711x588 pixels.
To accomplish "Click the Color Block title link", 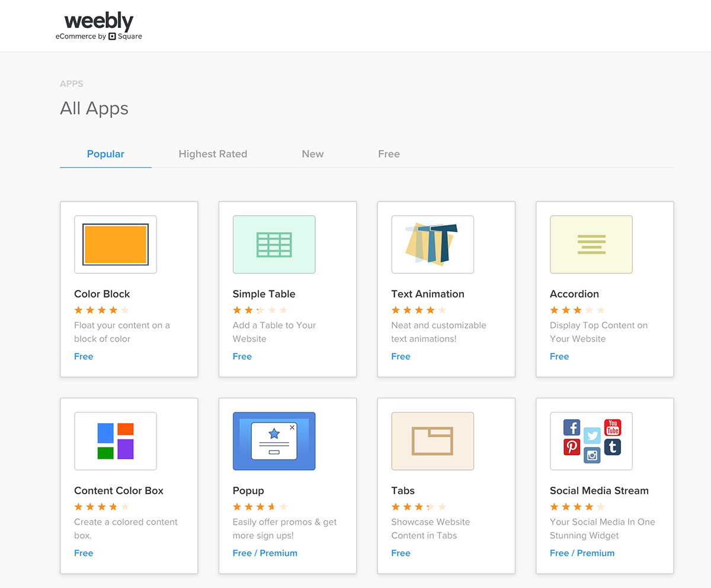I will pos(102,294).
